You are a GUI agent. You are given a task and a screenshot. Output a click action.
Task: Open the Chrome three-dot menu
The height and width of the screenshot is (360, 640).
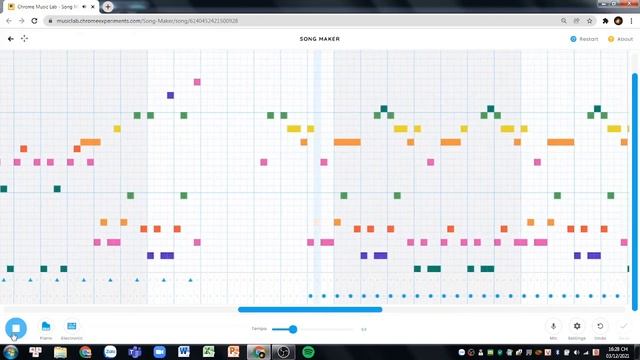(631, 21)
